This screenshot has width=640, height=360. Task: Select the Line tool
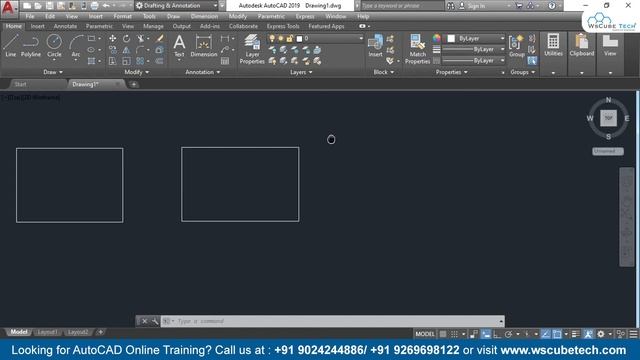pyautogui.click(x=10, y=45)
